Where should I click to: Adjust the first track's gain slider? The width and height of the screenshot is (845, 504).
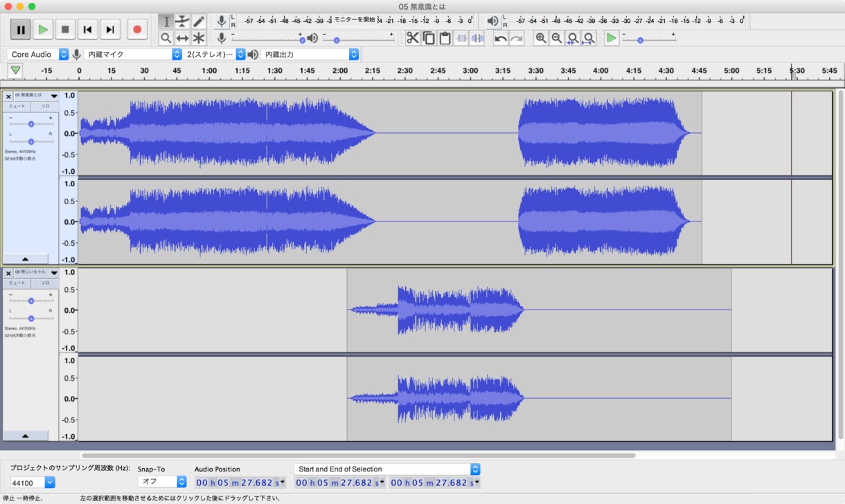point(31,124)
